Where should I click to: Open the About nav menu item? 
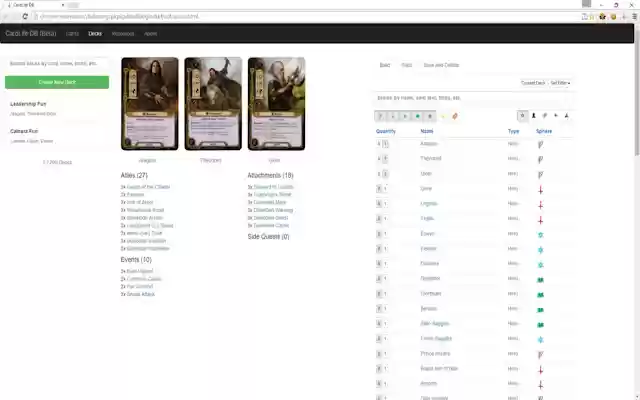(150, 34)
